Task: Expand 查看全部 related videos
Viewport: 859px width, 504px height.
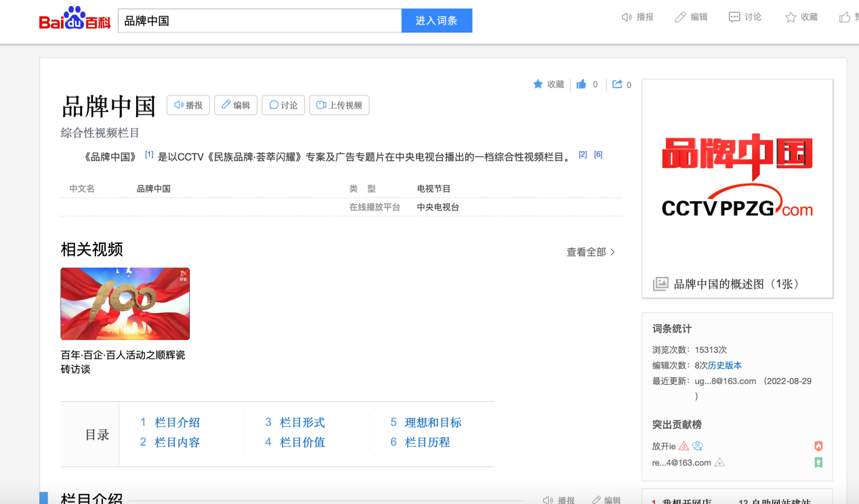Action: point(591,252)
